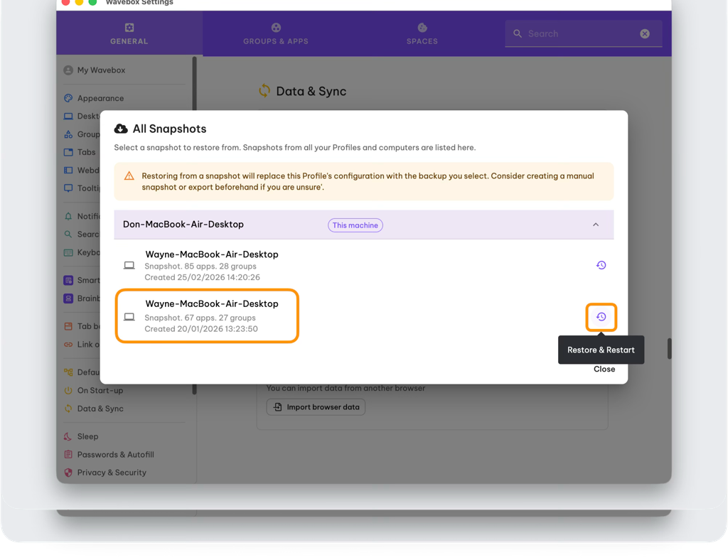Open the Spaces tab

tap(422, 33)
